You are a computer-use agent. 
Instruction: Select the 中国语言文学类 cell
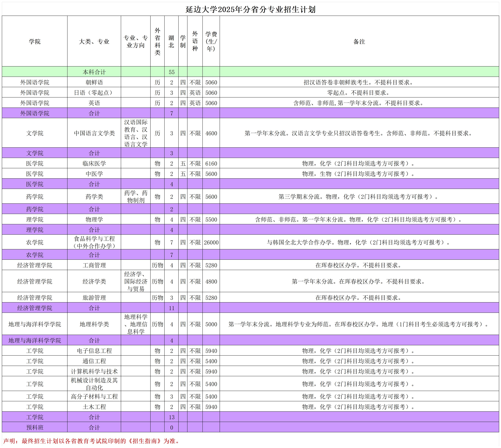point(94,133)
